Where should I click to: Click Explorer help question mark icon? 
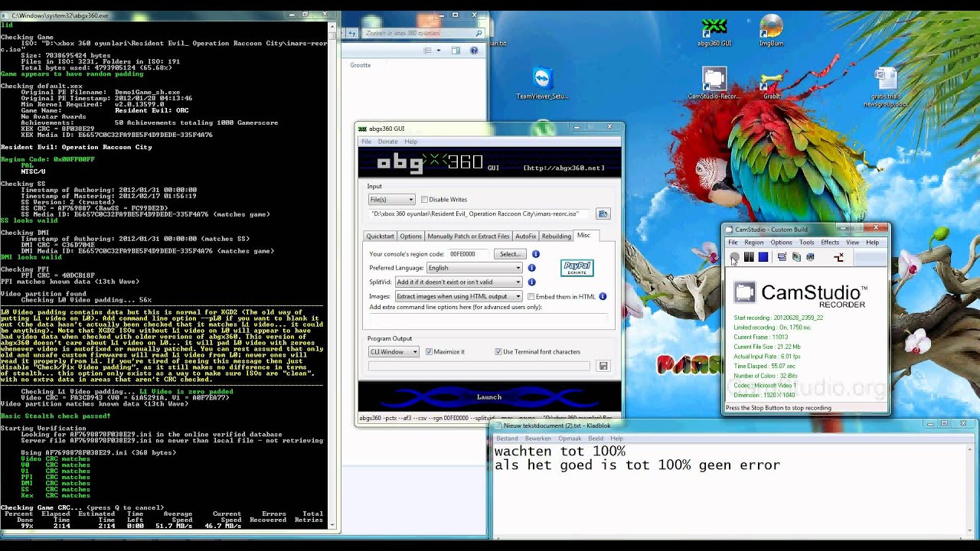(474, 51)
